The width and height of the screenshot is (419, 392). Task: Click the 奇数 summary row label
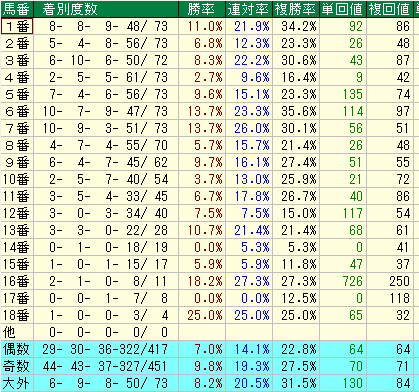click(x=16, y=366)
